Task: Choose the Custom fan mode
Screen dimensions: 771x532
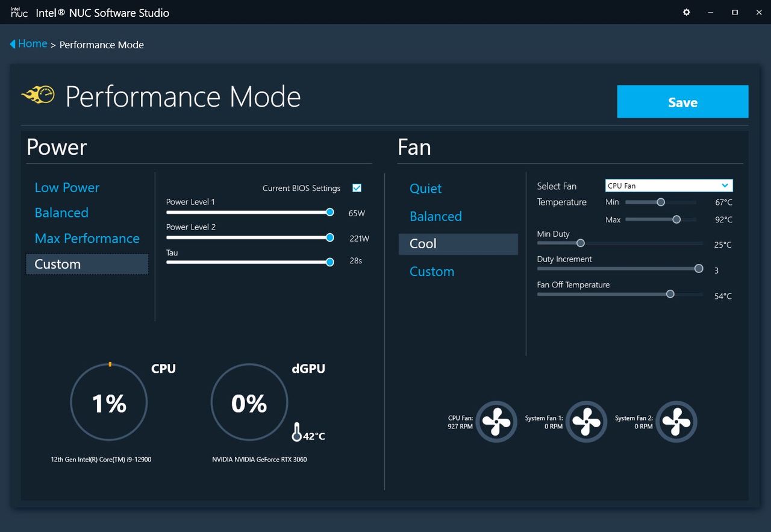Action: click(x=432, y=272)
